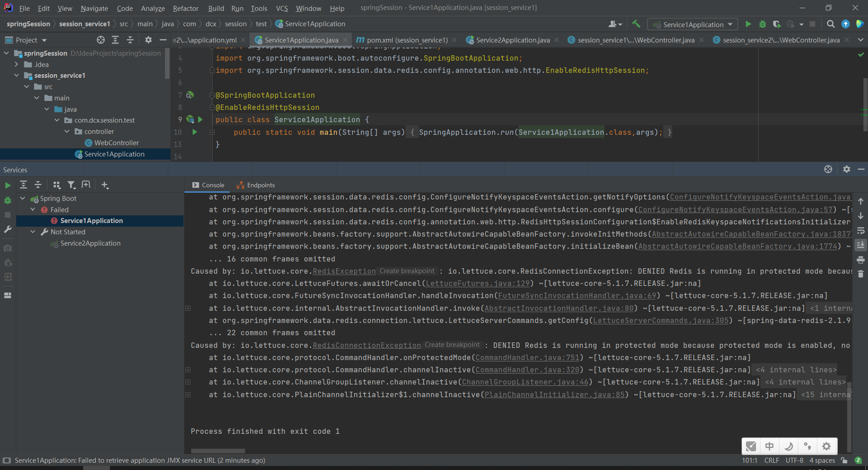
Task: Jump down the stack trace in console
Action: 861,216
